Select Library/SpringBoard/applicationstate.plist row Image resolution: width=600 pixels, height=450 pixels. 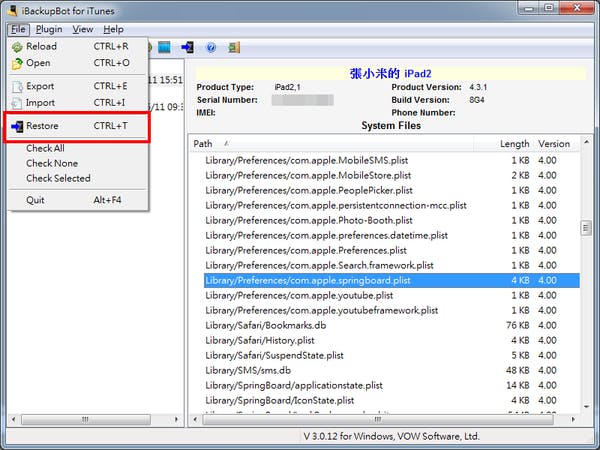click(392, 385)
